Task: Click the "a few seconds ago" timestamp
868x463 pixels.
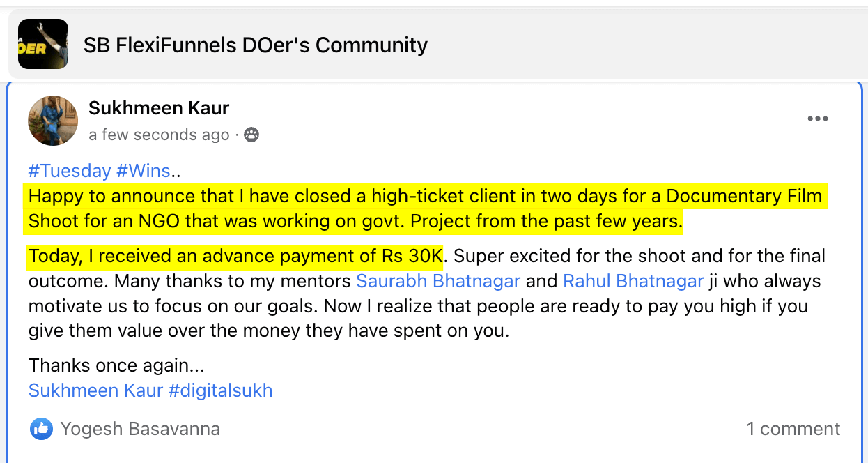Action: click(x=159, y=135)
